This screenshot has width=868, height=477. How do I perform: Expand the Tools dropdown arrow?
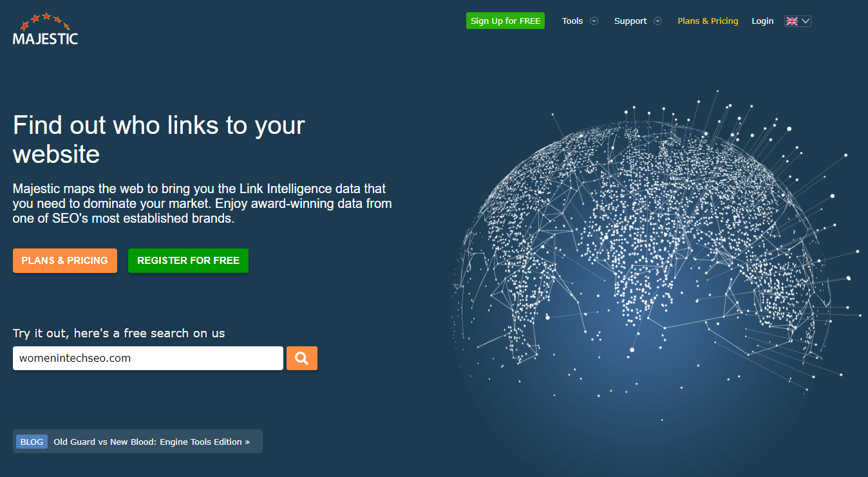(x=594, y=21)
